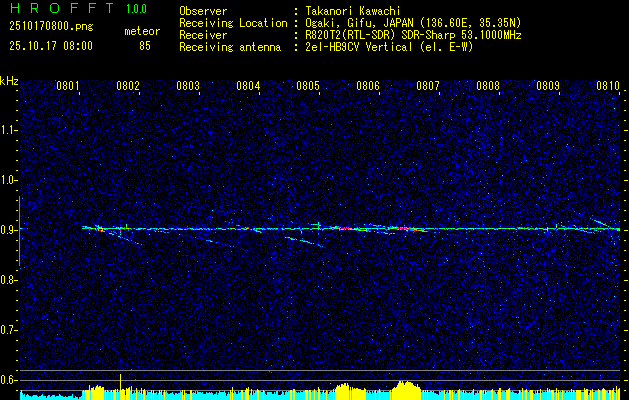Click the 0.7 kHz axis value
629x400 pixels.
coord(9,330)
